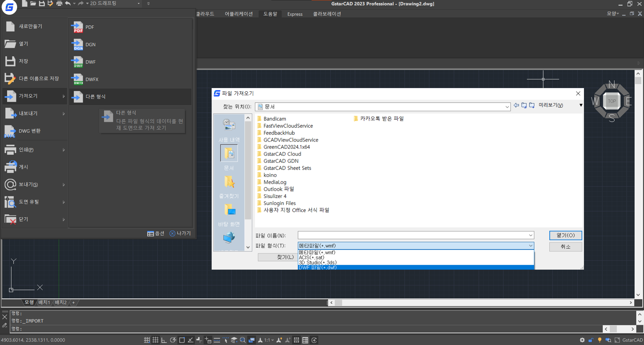The width and height of the screenshot is (644, 345).
Task: Select 3D Studio(*.3ds) in file type list
Action: point(416,263)
